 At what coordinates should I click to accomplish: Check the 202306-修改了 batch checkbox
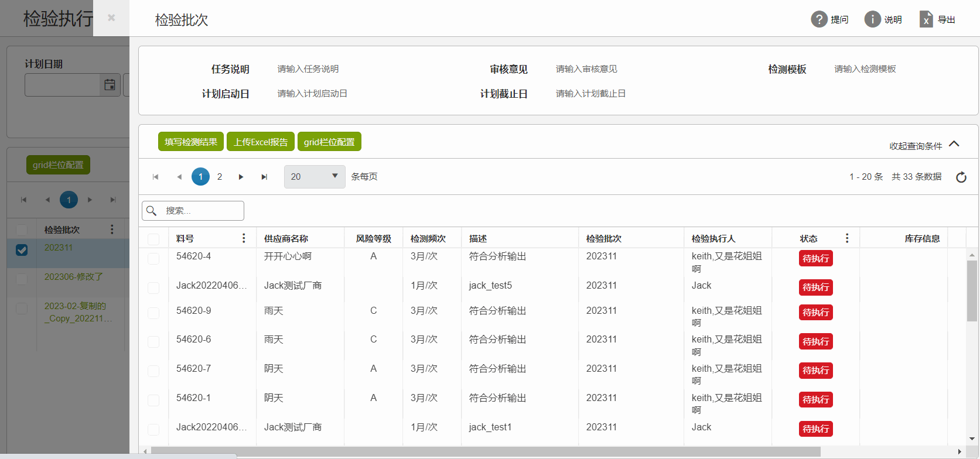pyautogui.click(x=22, y=279)
